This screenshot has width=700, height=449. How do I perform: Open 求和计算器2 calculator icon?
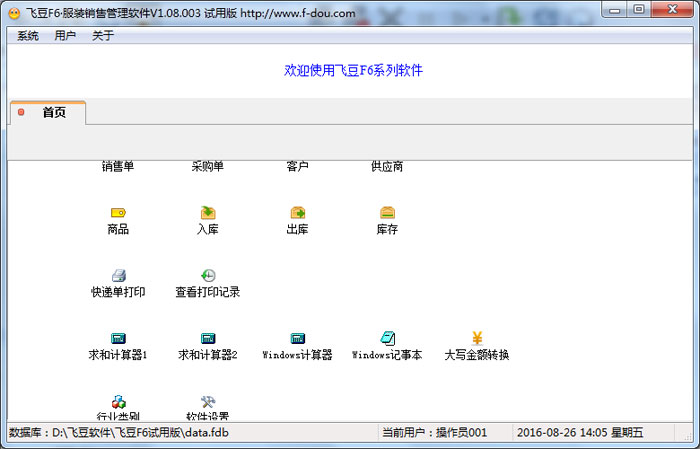point(208,338)
